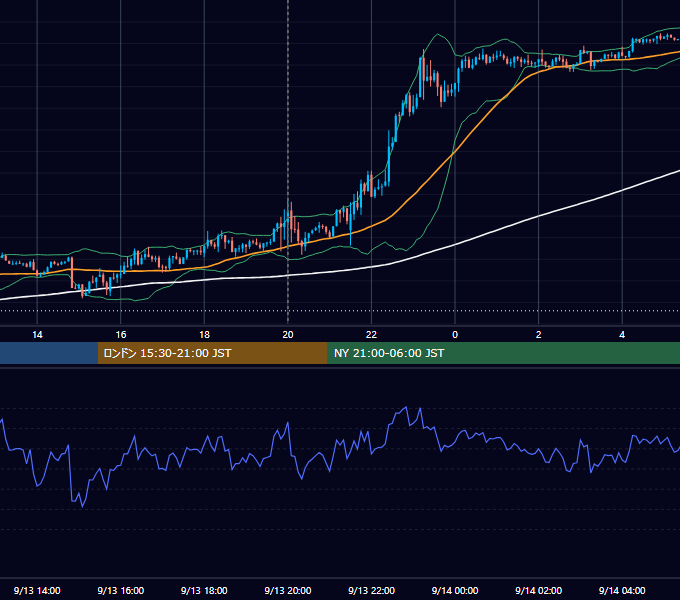
Task: Click the 20 hour axis label
Action: (288, 335)
